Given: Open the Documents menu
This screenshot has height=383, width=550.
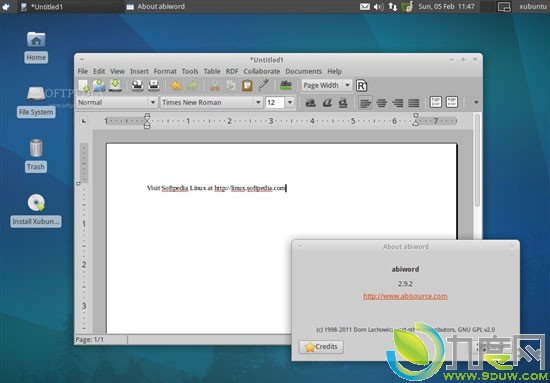Looking at the screenshot, I should [303, 71].
